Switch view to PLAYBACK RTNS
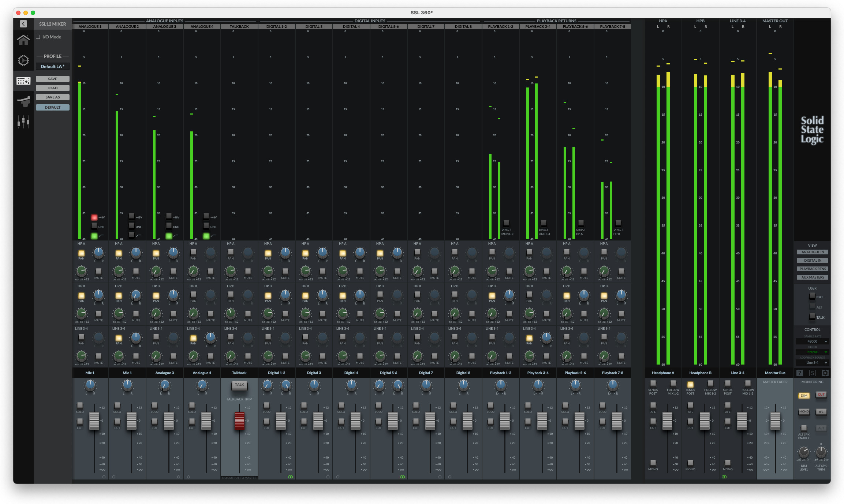Image resolution: width=844 pixels, height=504 pixels. click(812, 269)
